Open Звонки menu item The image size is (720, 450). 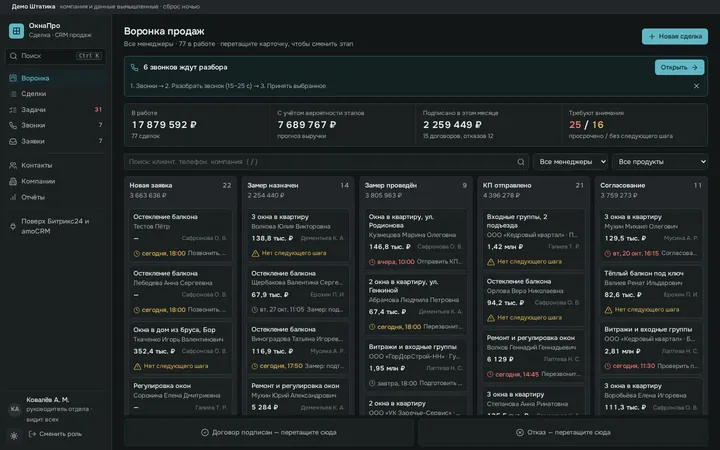pos(56,125)
